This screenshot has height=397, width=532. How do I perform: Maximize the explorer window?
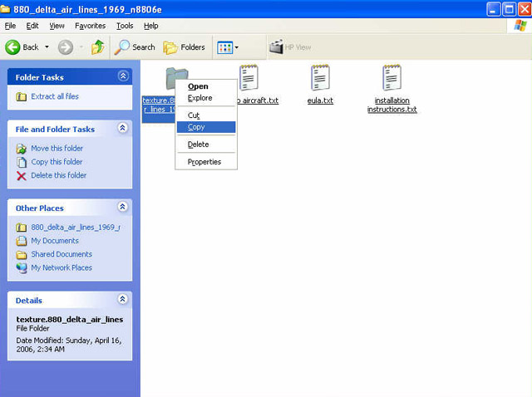(x=509, y=9)
